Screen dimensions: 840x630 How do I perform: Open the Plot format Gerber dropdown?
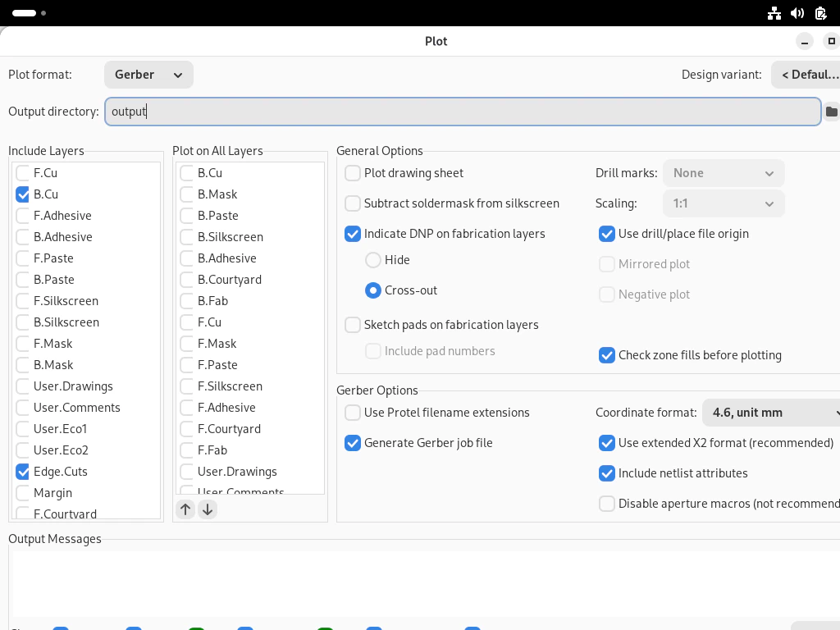[x=148, y=75]
